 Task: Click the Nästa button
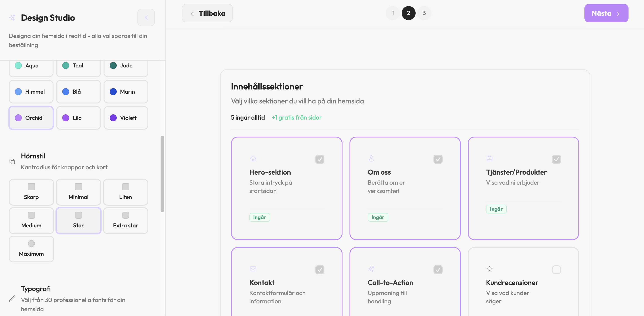point(606,13)
